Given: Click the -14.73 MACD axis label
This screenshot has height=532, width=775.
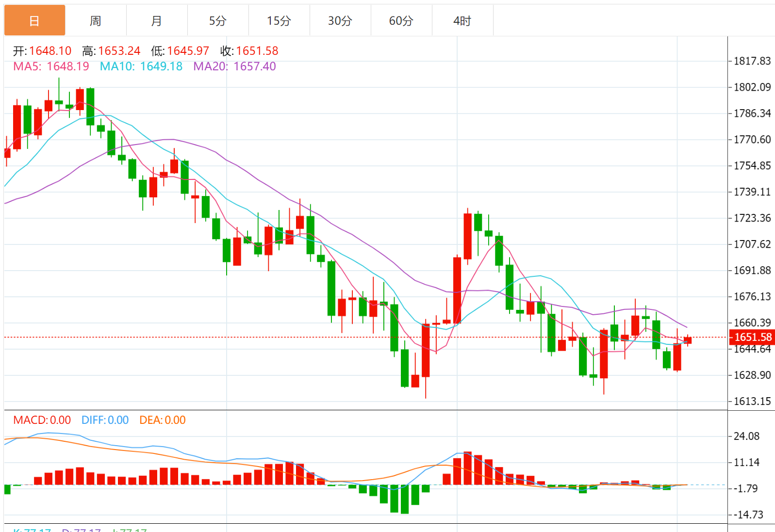Looking at the screenshot, I should coord(748,515).
